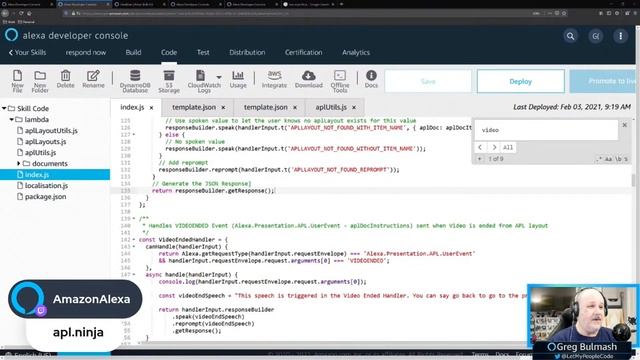Click the AWS Integrate icon
The width and height of the screenshot is (640, 360).
point(274,79)
